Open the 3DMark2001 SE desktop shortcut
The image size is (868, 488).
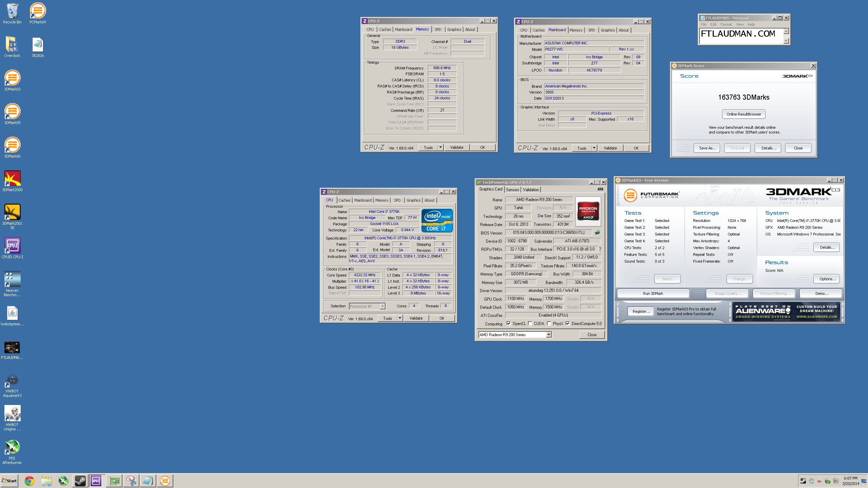(x=12, y=217)
